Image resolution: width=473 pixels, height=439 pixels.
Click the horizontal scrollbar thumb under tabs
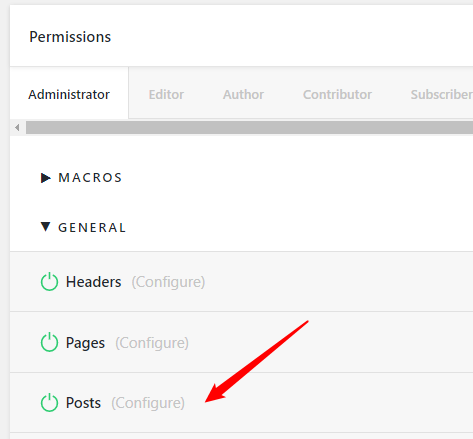tap(249, 127)
